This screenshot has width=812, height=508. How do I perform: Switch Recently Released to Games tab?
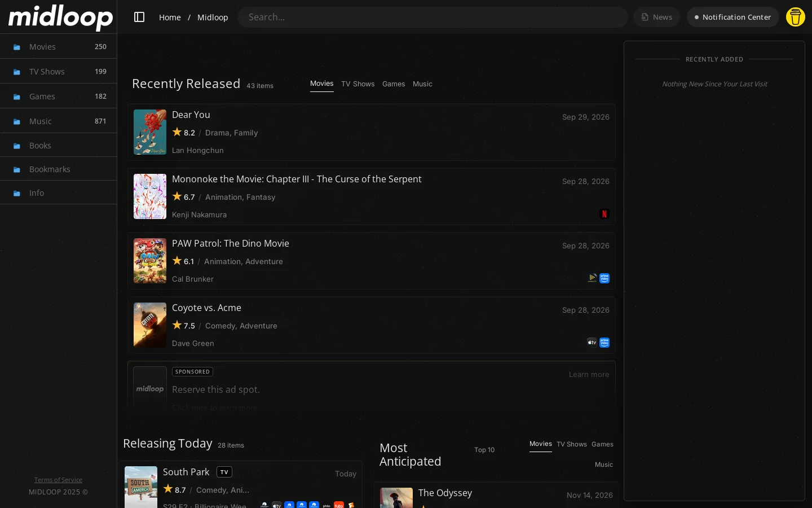click(394, 84)
